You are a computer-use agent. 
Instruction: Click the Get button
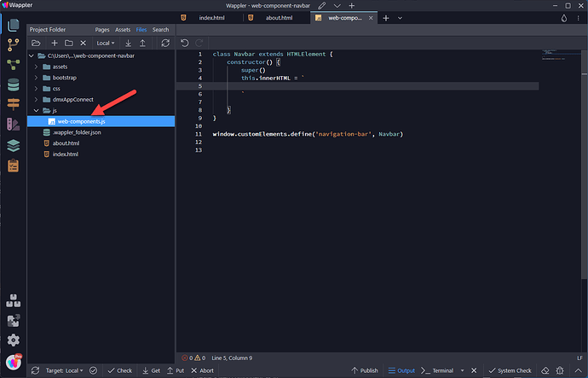pos(151,370)
